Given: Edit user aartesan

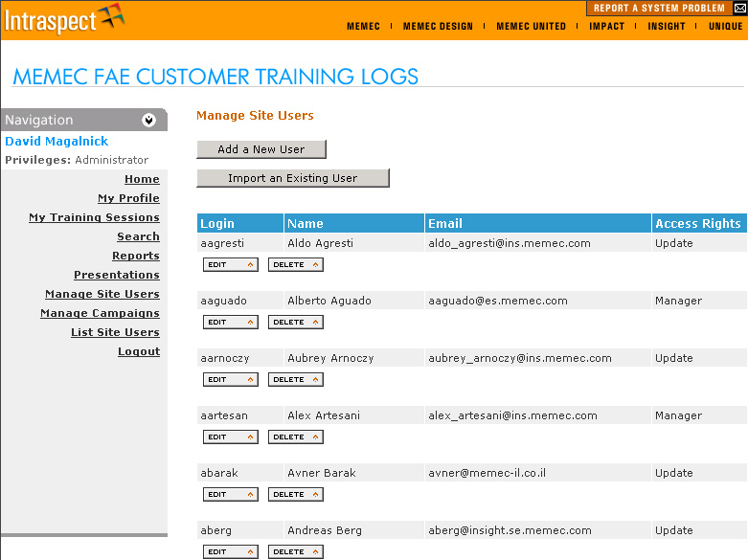Looking at the screenshot, I should pos(231,437).
